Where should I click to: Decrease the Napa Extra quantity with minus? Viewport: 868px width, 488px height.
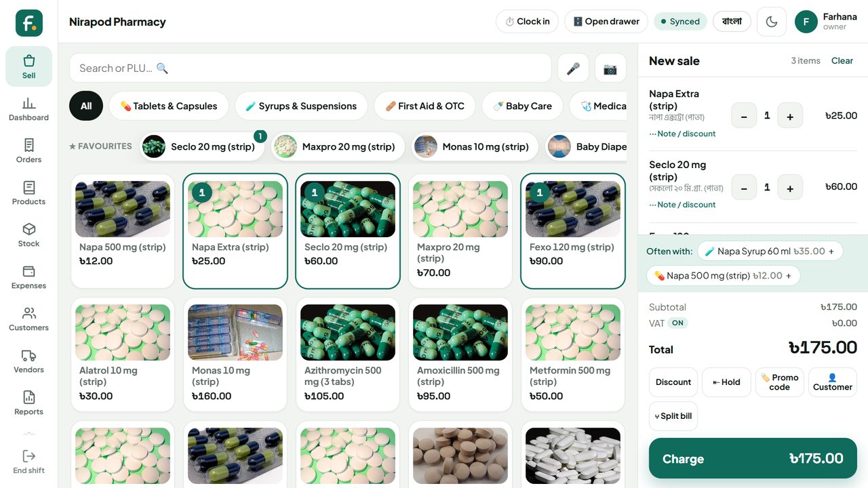point(744,116)
